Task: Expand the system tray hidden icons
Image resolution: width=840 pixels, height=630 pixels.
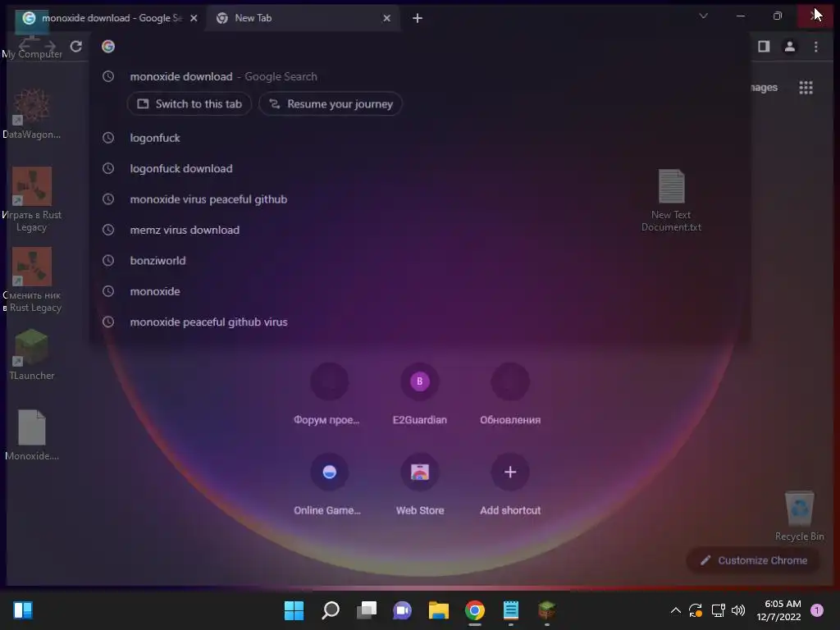Action: [x=676, y=610]
